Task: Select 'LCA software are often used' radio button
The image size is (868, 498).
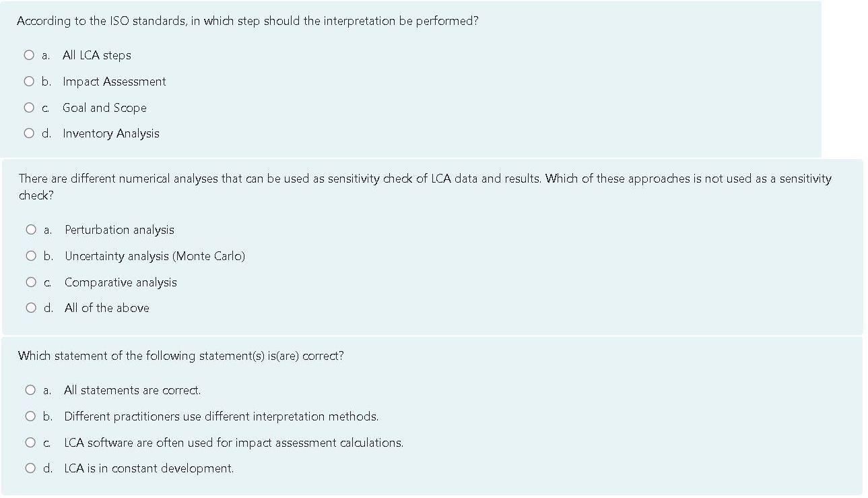Action: [30, 443]
